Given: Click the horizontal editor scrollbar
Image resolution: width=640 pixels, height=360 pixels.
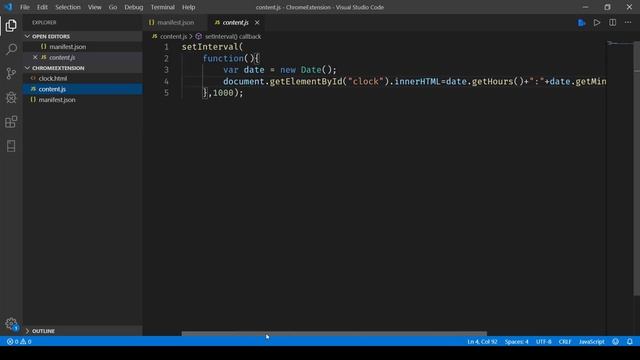Looking at the screenshot, I should pyautogui.click(x=334, y=333).
